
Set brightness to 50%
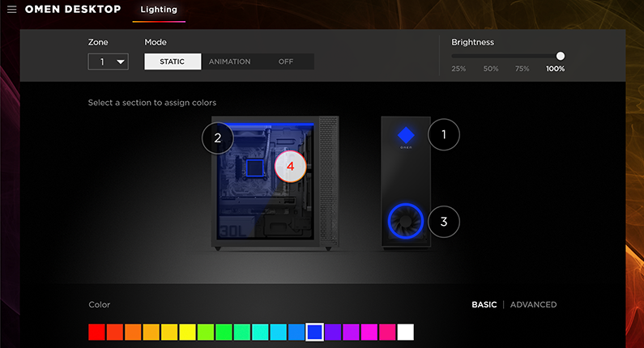pos(490,69)
